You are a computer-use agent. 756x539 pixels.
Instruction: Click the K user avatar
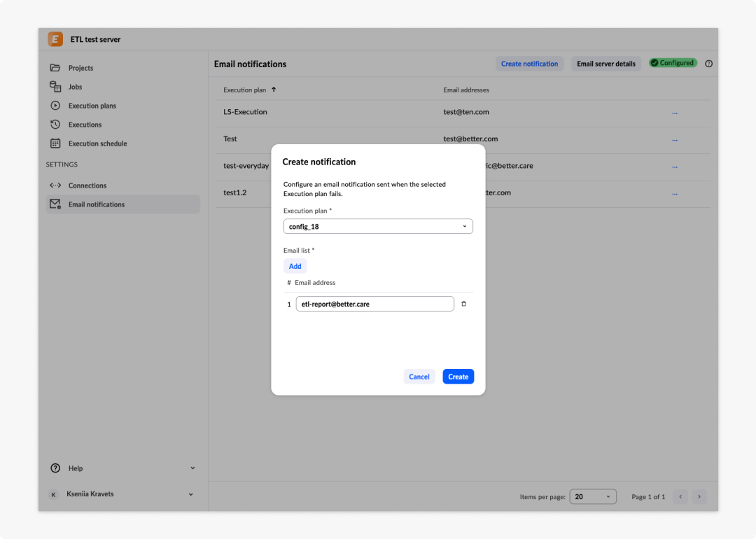[53, 494]
